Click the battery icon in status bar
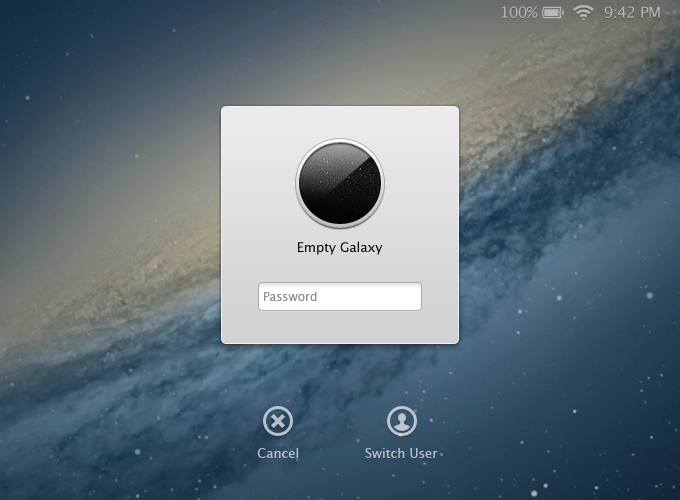This screenshot has height=500, width=680. (553, 13)
